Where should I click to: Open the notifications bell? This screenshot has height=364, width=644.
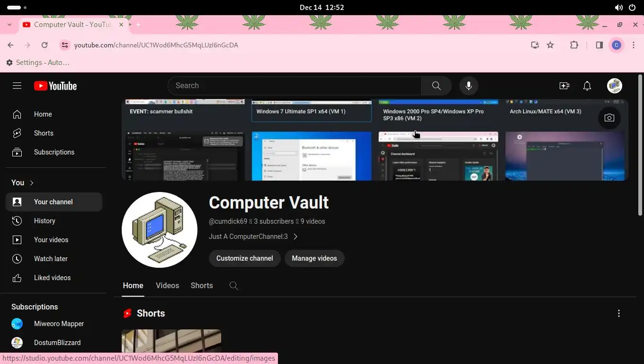coord(587,86)
